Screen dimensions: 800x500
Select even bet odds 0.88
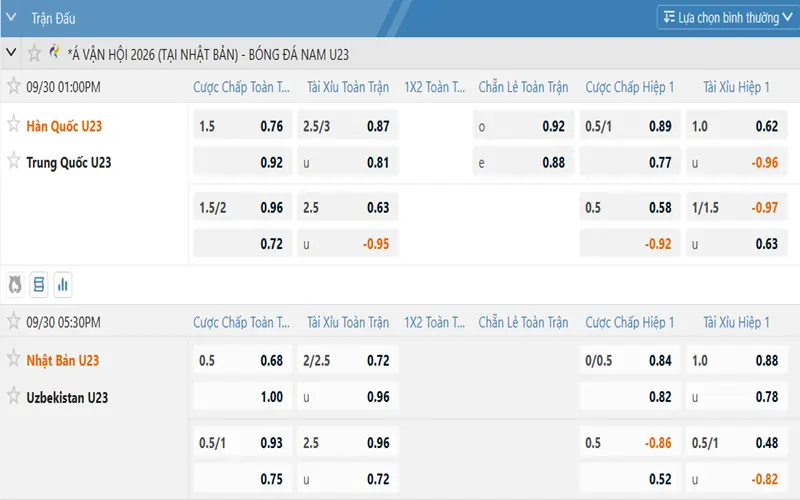pos(523,162)
